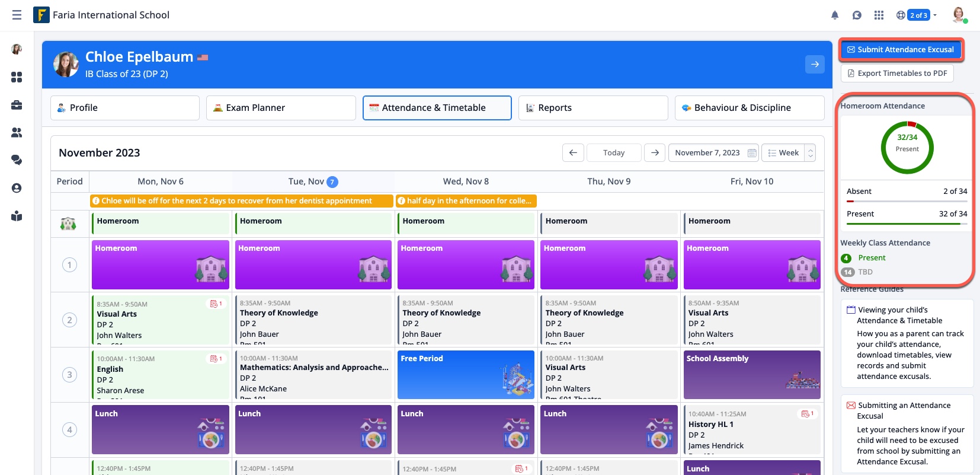980x475 pixels.
Task: Open the '2 of 3' account switcher dropdown
Action: (x=917, y=15)
